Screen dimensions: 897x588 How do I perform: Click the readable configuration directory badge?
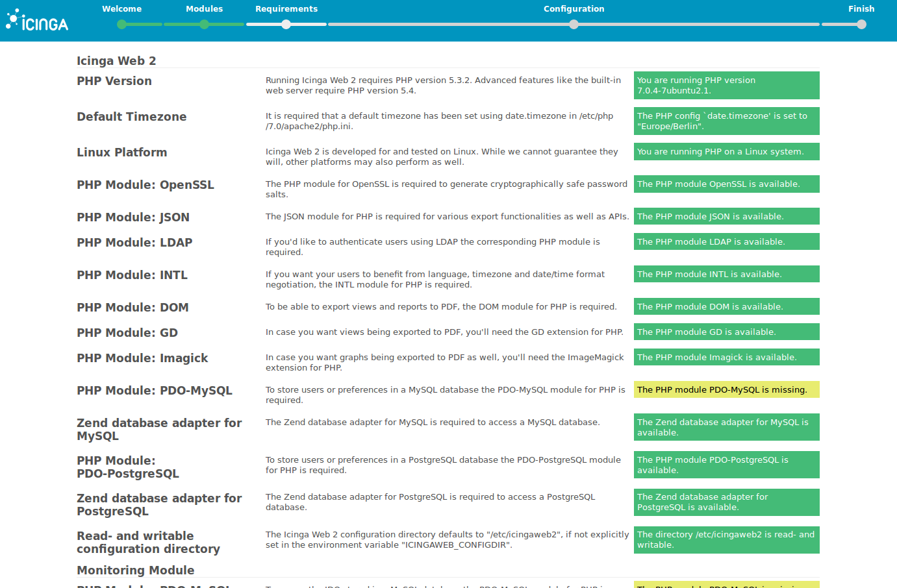click(726, 539)
